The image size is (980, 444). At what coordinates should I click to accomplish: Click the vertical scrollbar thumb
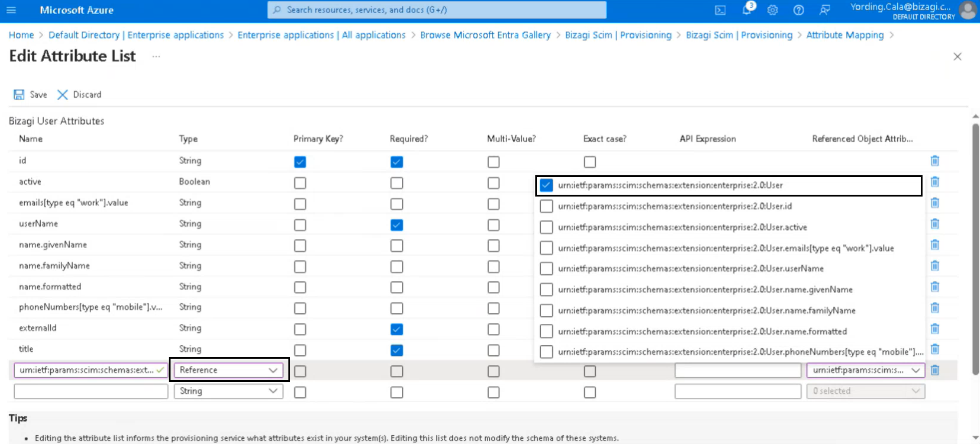976,249
